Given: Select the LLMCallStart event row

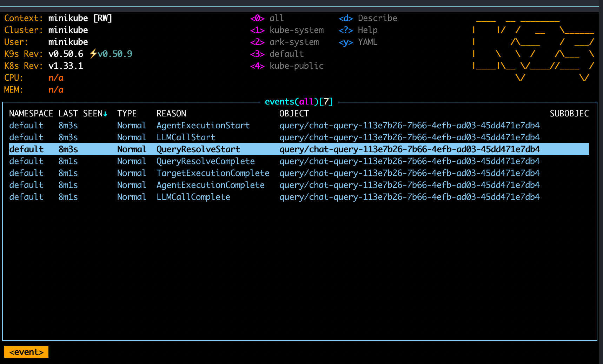Looking at the screenshot, I should coord(299,137).
